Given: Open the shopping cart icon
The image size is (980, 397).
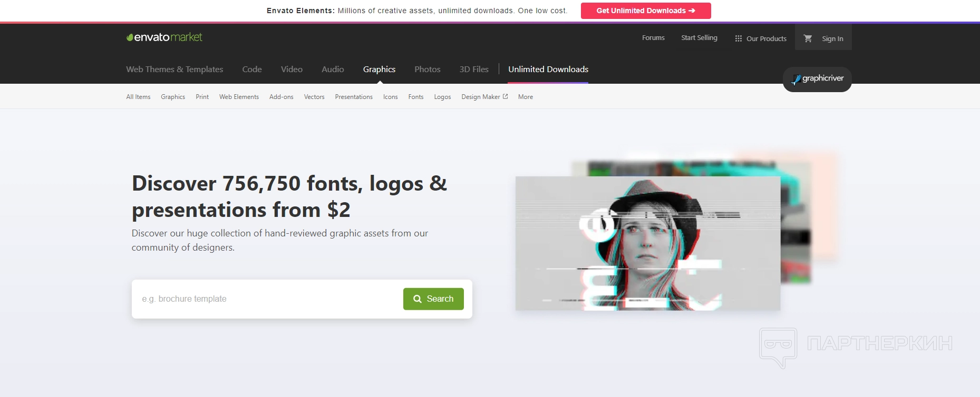Looking at the screenshot, I should [808, 38].
